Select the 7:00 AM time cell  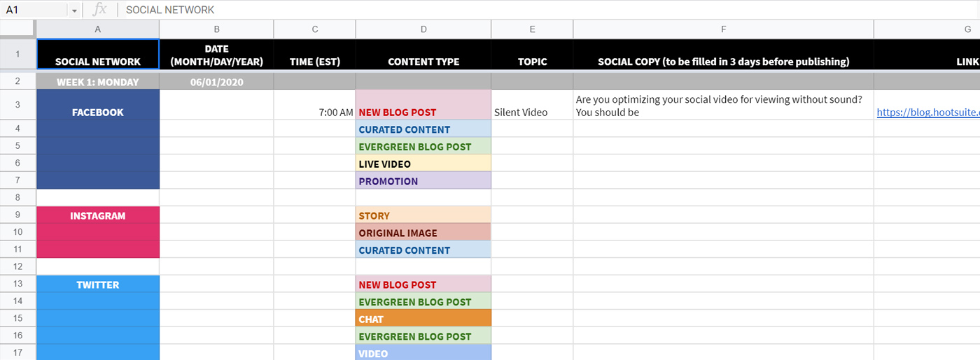314,112
